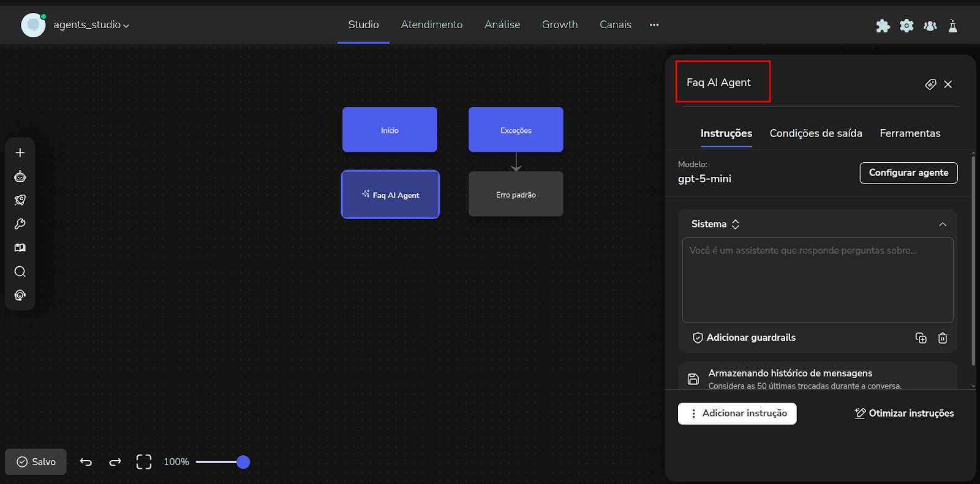Switch to the Condições de saída tab

[815, 133]
